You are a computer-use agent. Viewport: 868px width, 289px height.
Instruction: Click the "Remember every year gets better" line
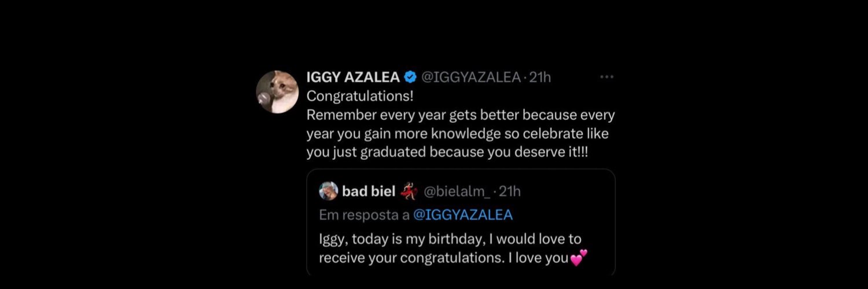click(x=460, y=115)
